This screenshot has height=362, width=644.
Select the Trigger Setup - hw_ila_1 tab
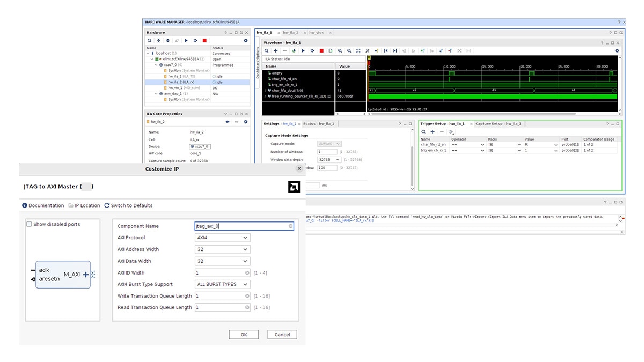442,124
